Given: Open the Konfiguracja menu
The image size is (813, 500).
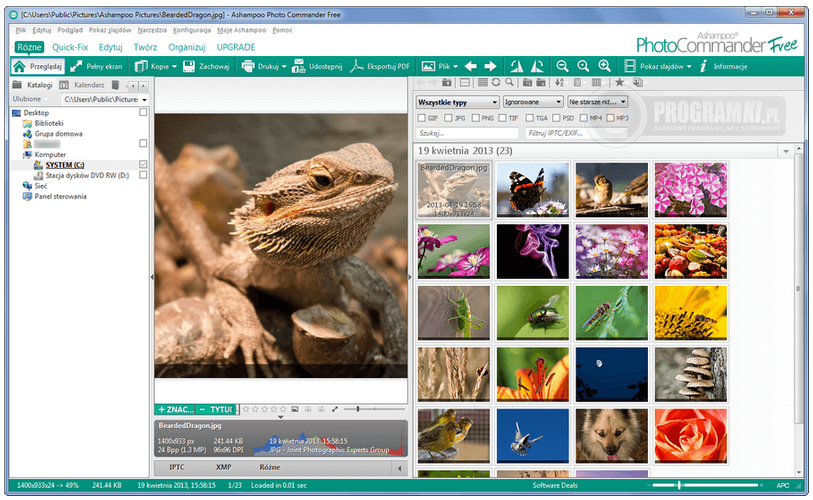Looking at the screenshot, I should 192,30.
